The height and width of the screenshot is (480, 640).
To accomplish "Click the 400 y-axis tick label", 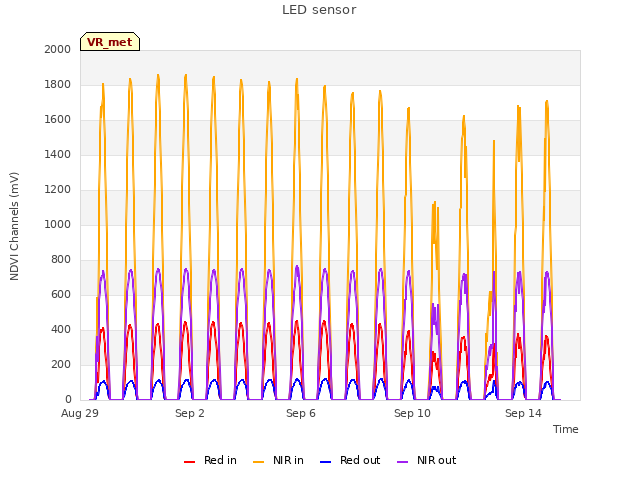I will 61,329.
